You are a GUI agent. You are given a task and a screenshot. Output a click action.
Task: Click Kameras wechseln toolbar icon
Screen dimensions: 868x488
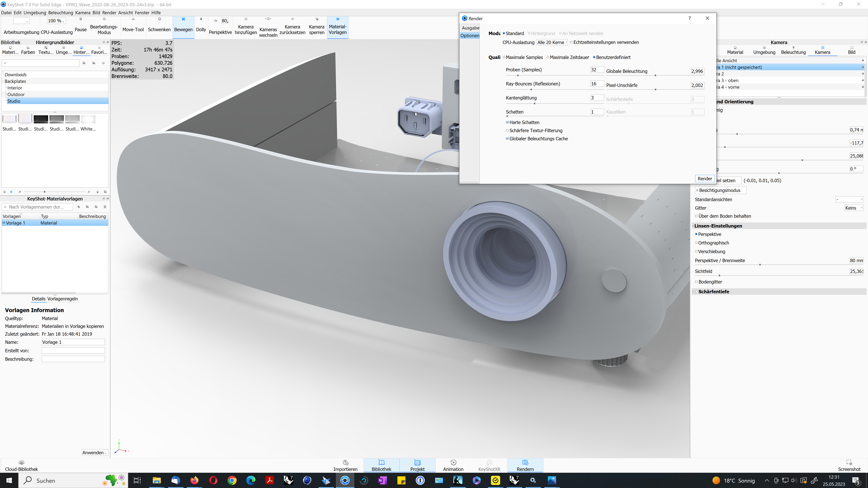coord(268,27)
